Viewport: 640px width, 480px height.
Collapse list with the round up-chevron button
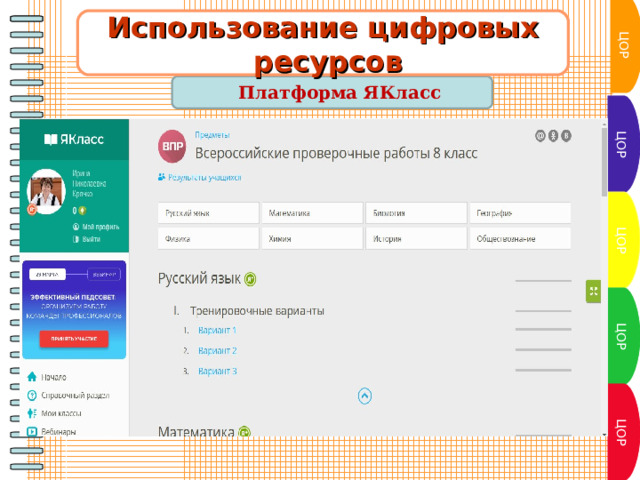pyautogui.click(x=364, y=396)
